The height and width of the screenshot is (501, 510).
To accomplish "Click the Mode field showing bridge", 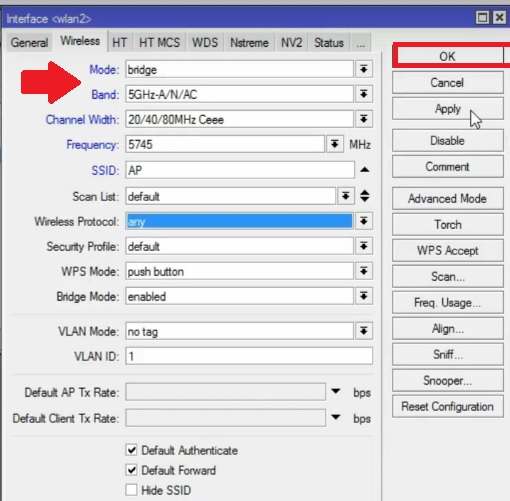I will tap(239, 69).
